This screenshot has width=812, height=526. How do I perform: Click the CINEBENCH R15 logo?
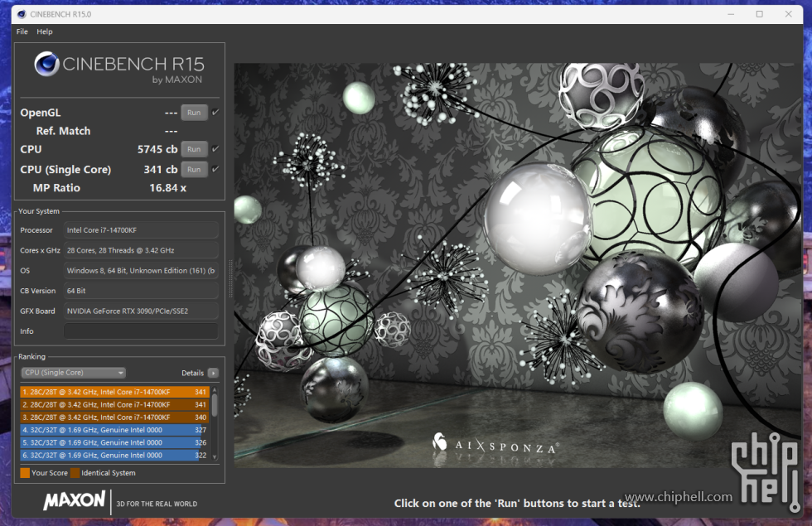(119, 67)
